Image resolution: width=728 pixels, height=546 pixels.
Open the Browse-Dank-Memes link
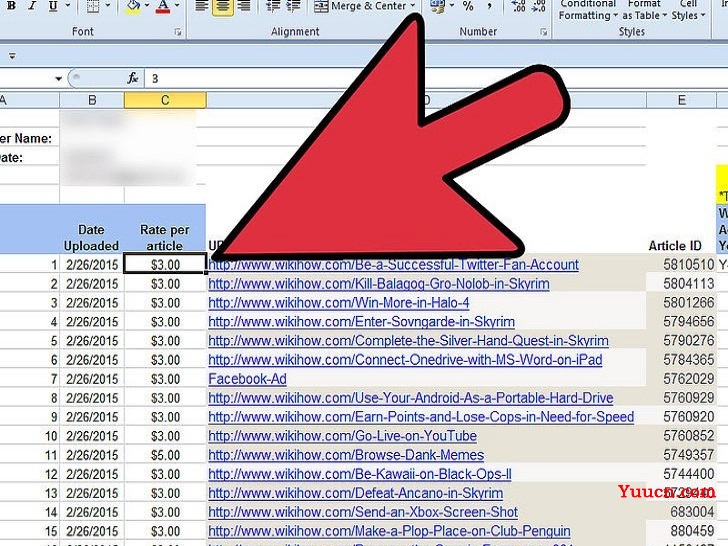click(346, 455)
